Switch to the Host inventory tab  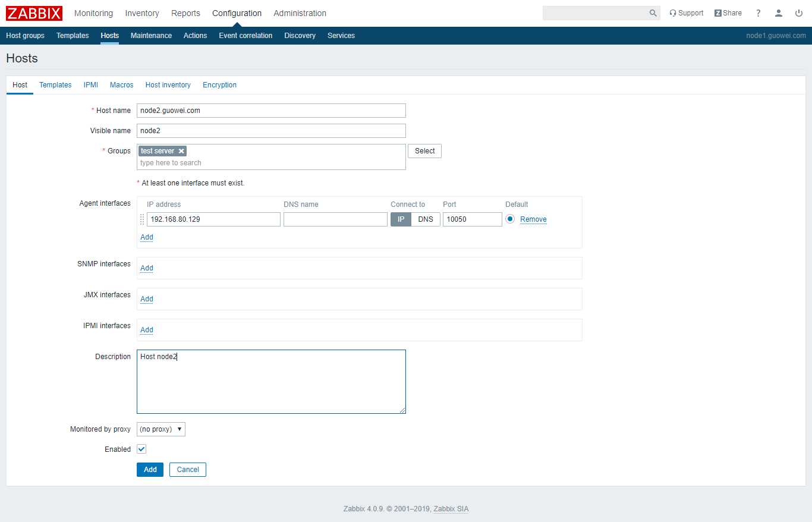(x=168, y=85)
